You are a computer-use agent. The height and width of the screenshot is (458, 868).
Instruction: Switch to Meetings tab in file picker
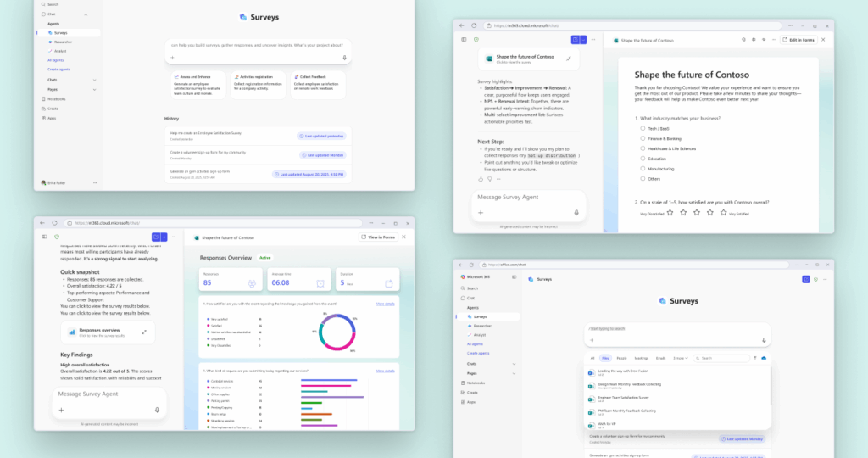pyautogui.click(x=642, y=358)
